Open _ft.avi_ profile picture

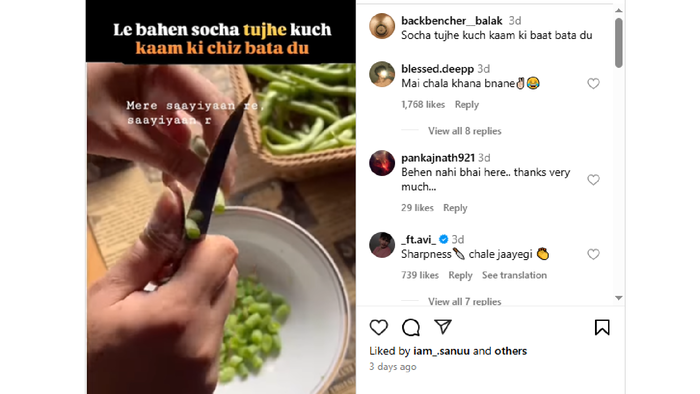pyautogui.click(x=382, y=245)
